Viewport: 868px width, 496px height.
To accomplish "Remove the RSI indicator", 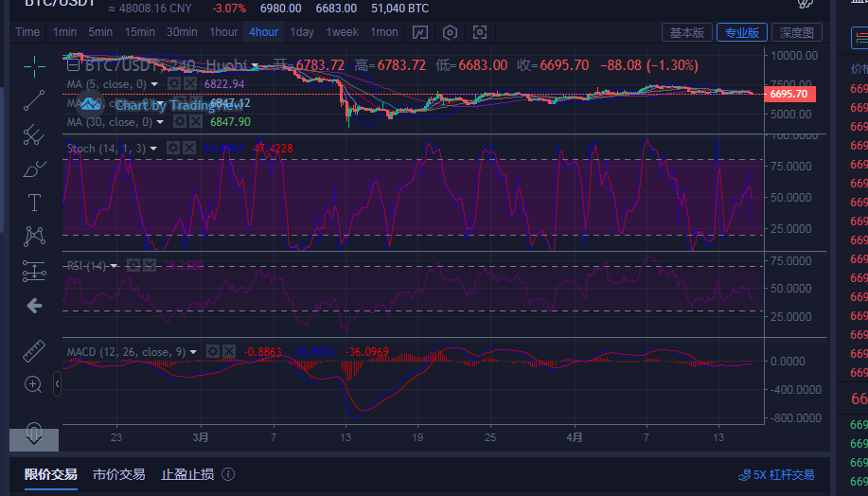I will 150,265.
